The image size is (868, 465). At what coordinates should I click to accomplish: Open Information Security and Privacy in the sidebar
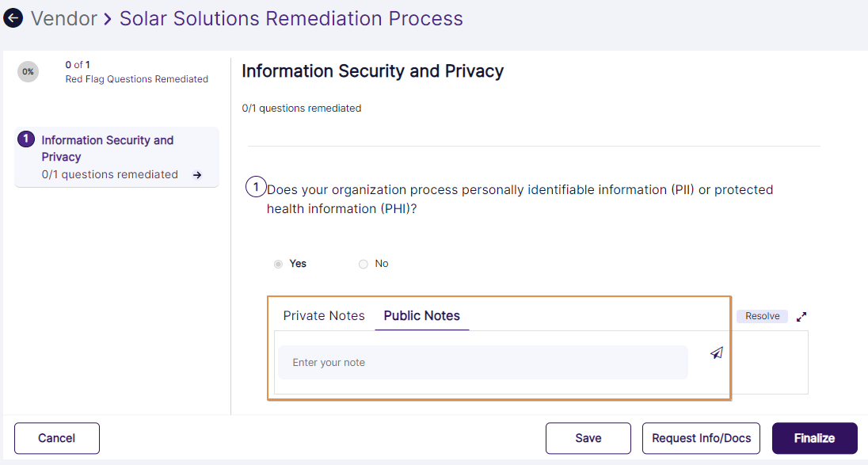(107, 148)
